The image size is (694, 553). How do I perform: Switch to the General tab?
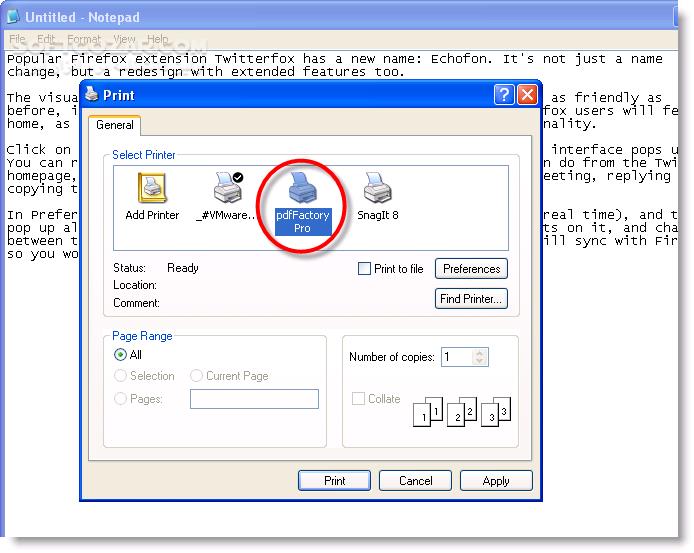click(115, 125)
